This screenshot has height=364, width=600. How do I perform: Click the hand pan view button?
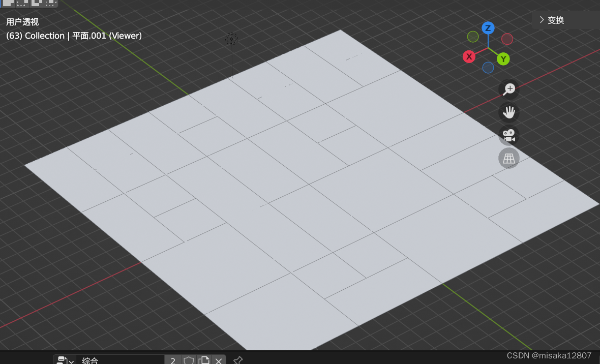click(509, 112)
